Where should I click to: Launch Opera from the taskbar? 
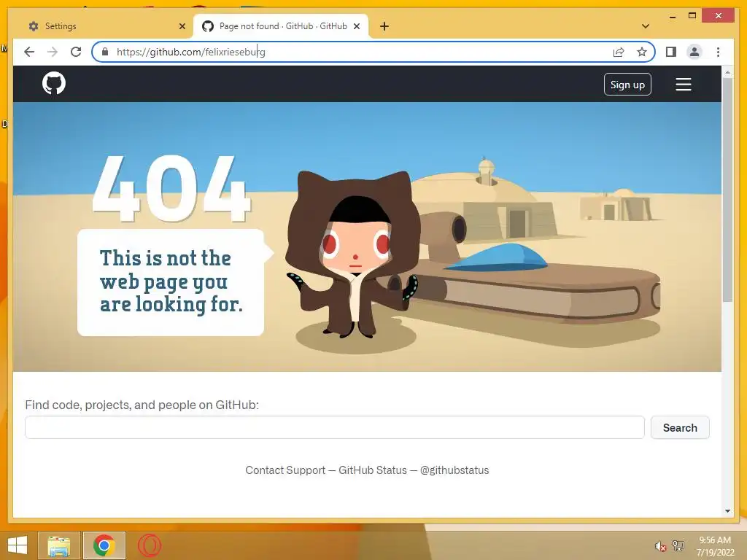click(149, 545)
